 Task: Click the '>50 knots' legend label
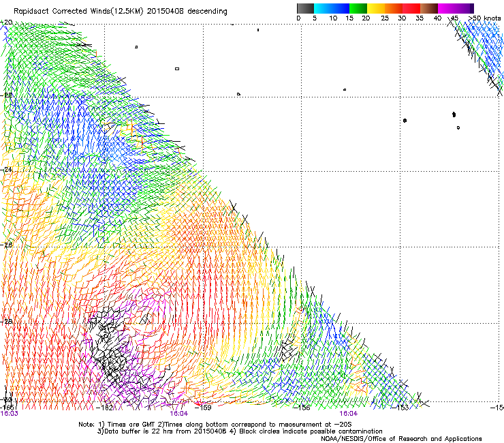pyautogui.click(x=485, y=18)
